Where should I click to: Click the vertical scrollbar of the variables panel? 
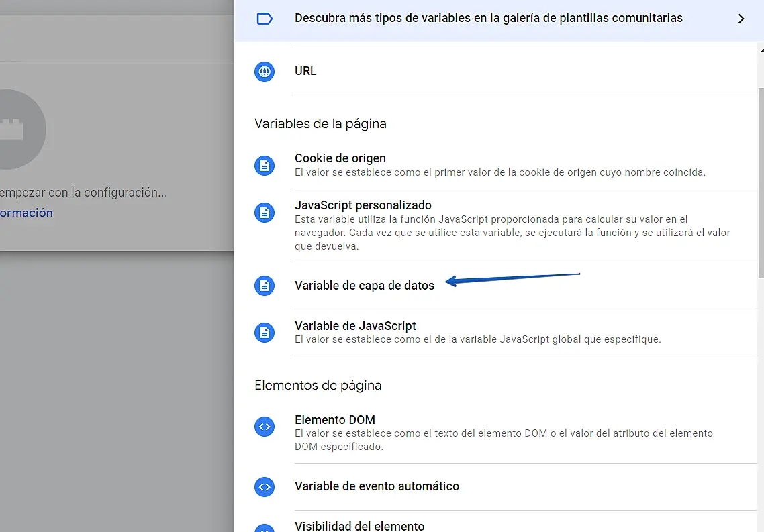tap(760, 181)
